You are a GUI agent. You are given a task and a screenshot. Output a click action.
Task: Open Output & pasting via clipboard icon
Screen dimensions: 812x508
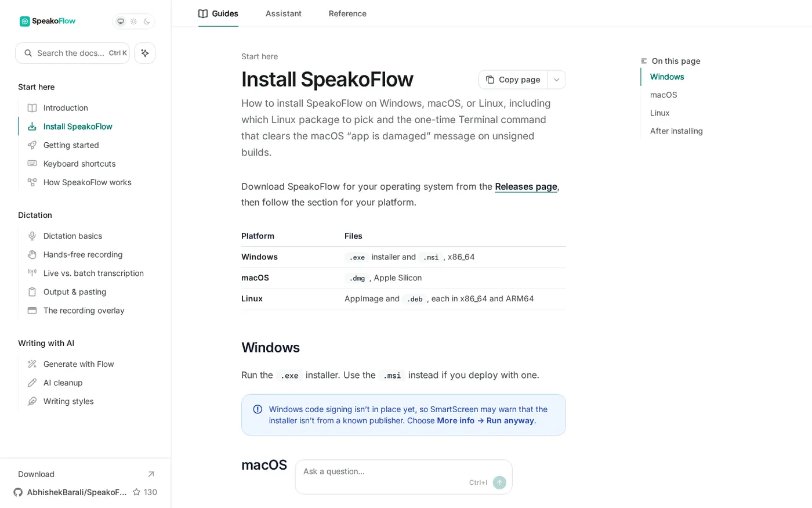[32, 291]
